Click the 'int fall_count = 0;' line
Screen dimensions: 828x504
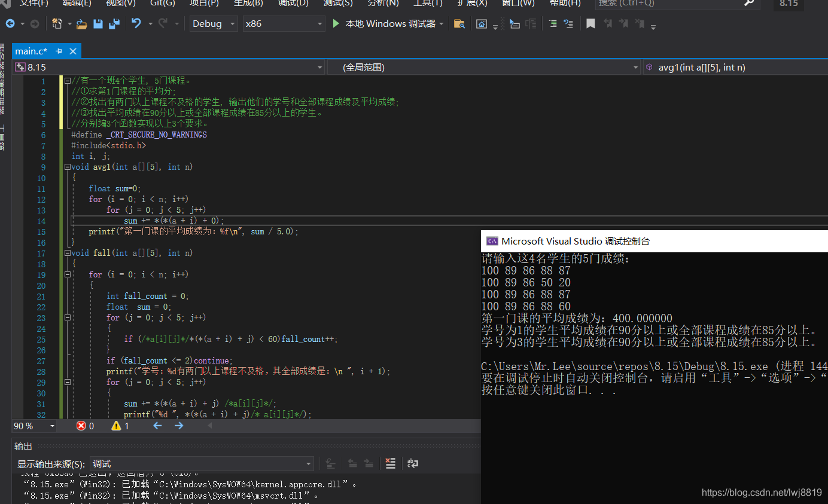click(147, 296)
